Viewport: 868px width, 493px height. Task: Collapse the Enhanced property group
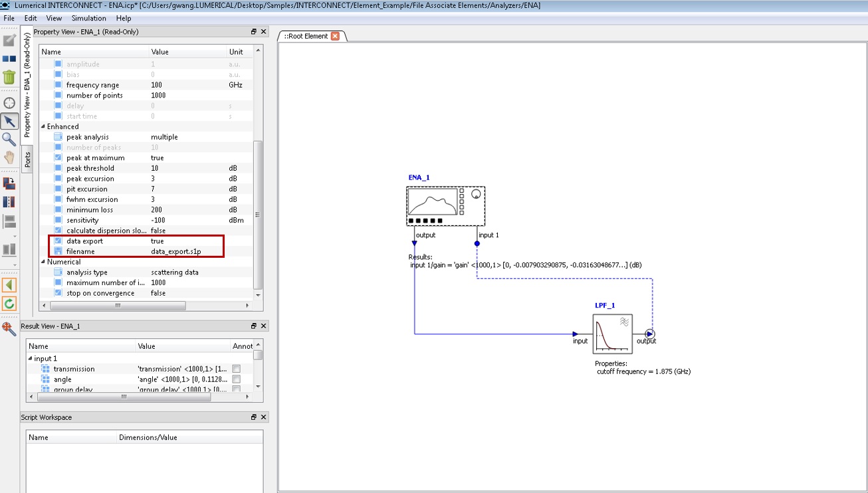tap(44, 126)
